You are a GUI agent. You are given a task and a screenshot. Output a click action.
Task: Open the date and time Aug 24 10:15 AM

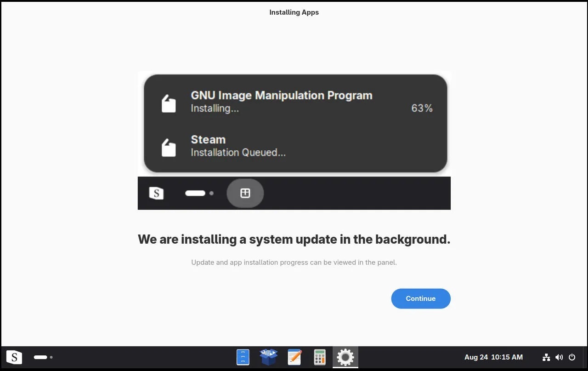(493, 357)
